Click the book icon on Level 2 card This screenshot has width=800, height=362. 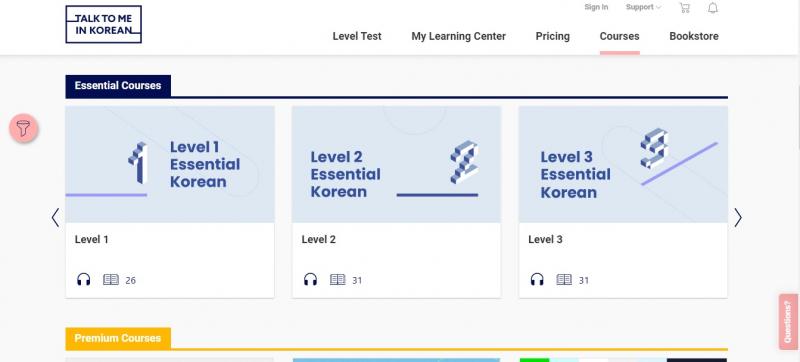click(x=337, y=279)
